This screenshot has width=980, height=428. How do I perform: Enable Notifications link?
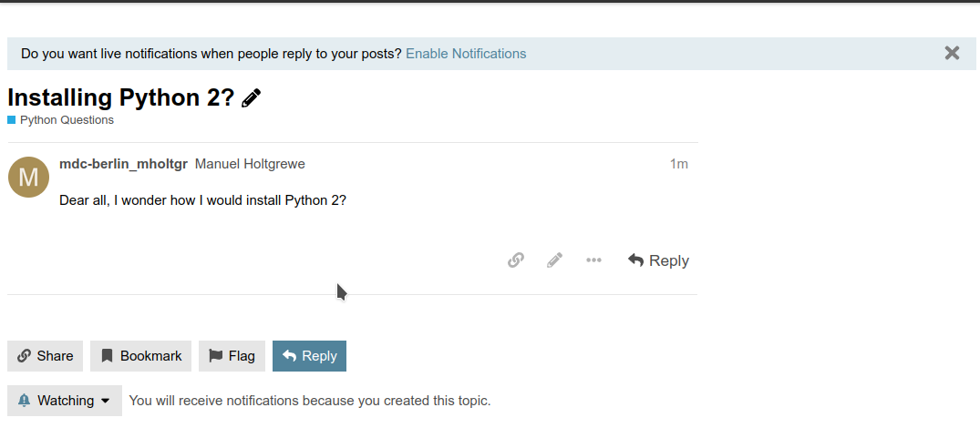[466, 54]
